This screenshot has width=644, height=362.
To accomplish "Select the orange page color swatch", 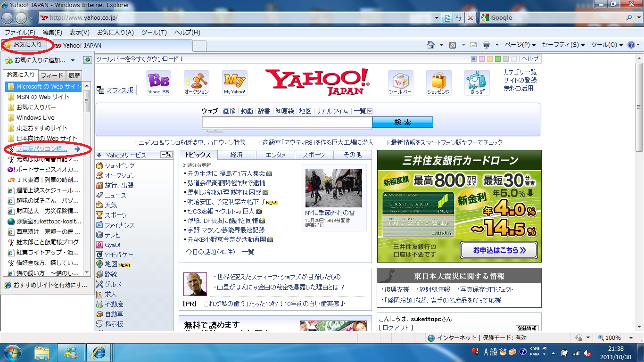I will (490, 59).
